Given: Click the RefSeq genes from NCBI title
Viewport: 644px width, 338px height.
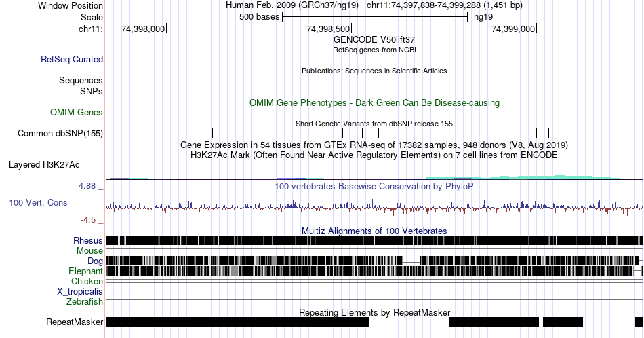Looking at the screenshot, I should point(374,50).
